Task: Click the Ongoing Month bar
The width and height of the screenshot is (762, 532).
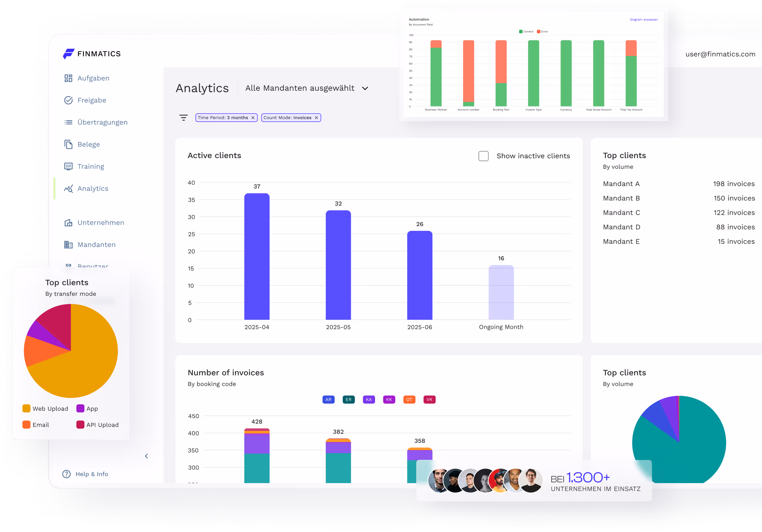Action: (501, 292)
